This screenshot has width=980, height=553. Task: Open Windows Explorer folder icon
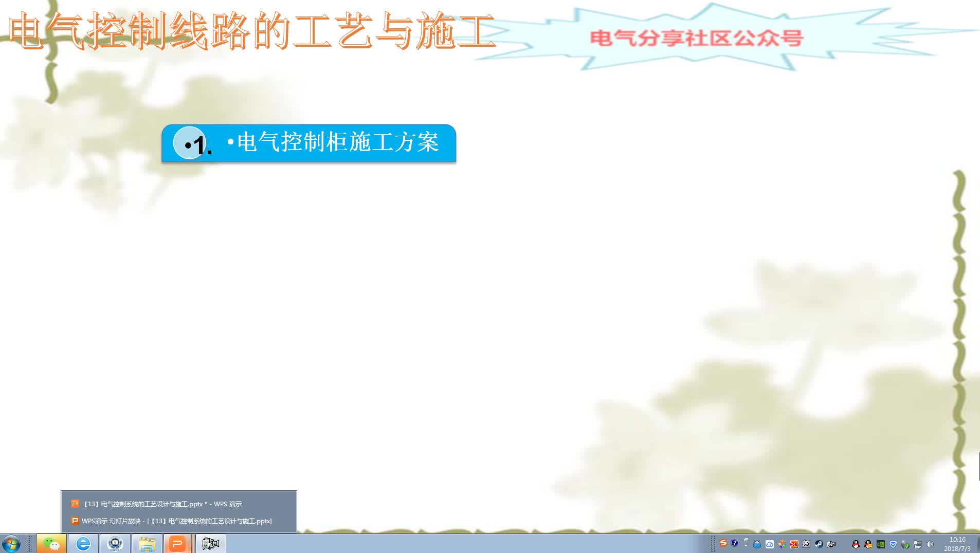pos(147,543)
